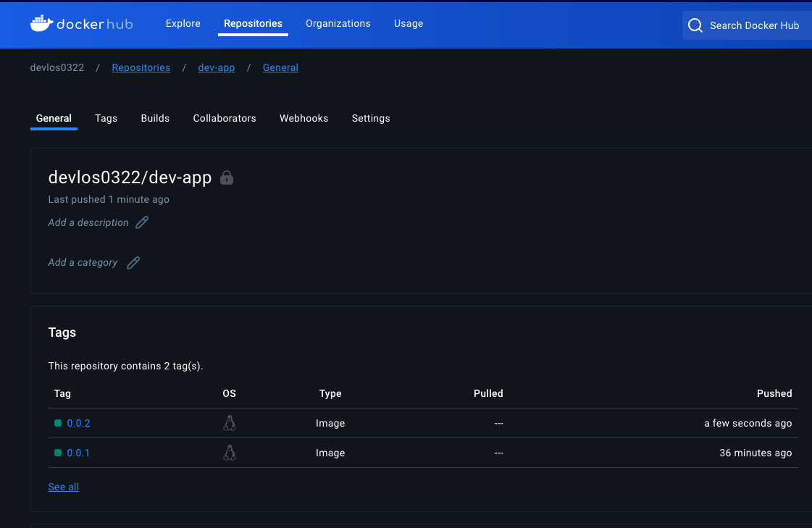Switch to the Tags tab
Viewport: 812px width, 528px height.
tap(106, 118)
